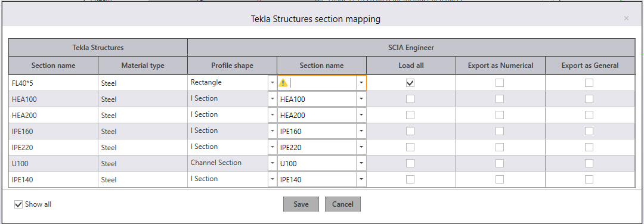This screenshot has height=224, width=644.
Task: Open Channel Section profile dropdown for U100
Action: [273, 163]
